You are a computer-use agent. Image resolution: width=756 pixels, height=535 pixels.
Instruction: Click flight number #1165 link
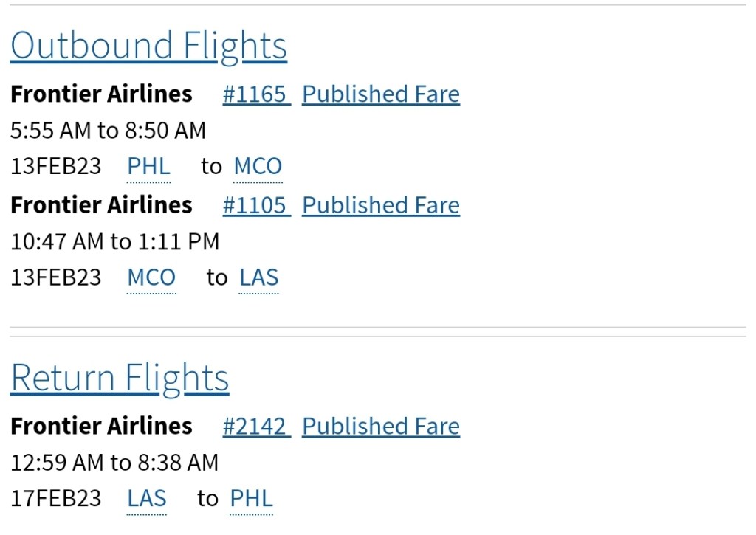(256, 94)
